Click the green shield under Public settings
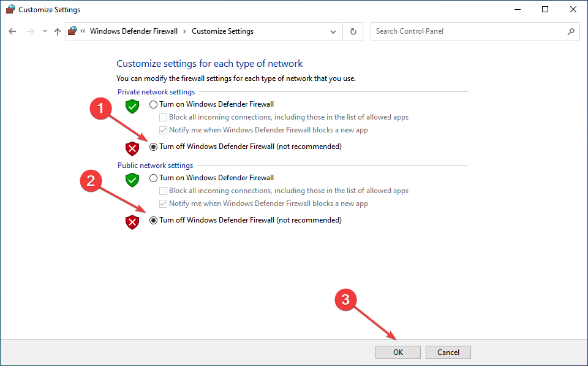The image size is (588, 366). tap(132, 180)
